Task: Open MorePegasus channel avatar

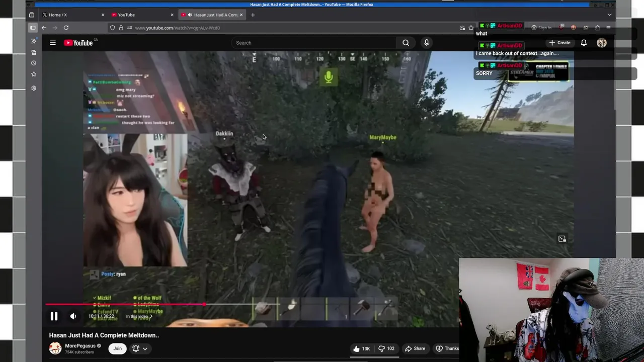Action: 55,348
